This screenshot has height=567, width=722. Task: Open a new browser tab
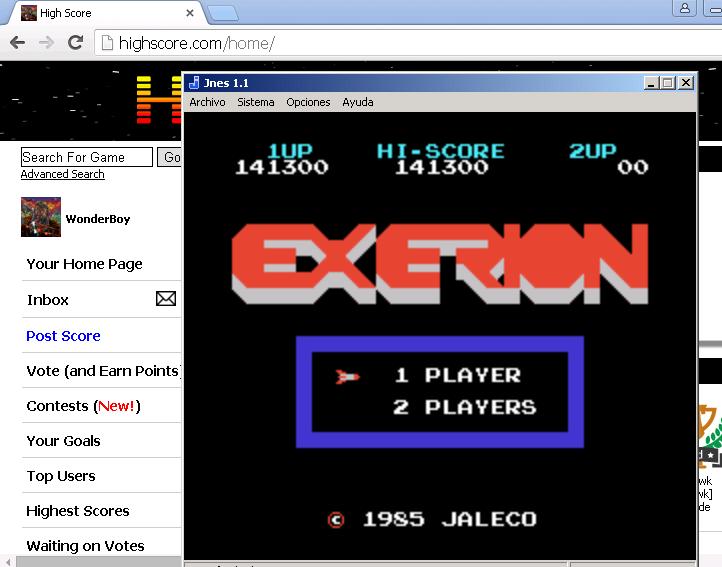[x=223, y=13]
